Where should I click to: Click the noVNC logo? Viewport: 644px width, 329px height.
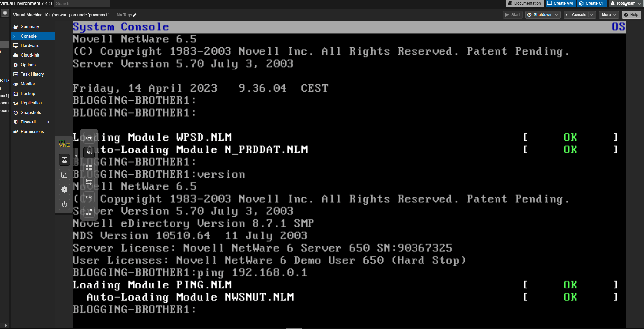tap(64, 144)
